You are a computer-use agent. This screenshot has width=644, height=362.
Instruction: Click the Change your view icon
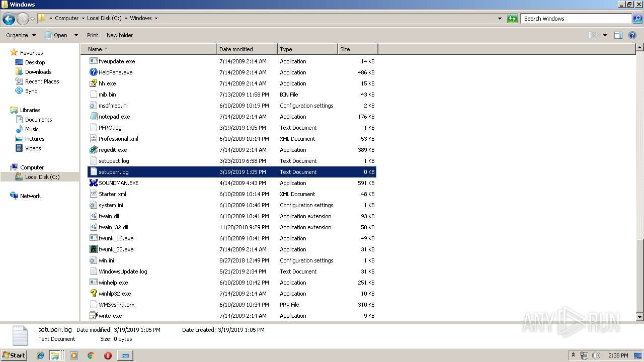(593, 35)
